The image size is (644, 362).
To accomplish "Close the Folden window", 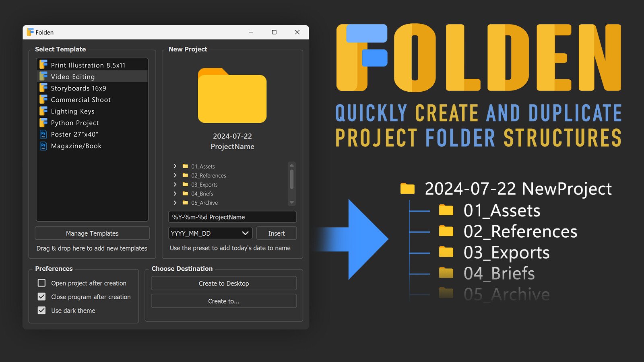I will point(297,32).
